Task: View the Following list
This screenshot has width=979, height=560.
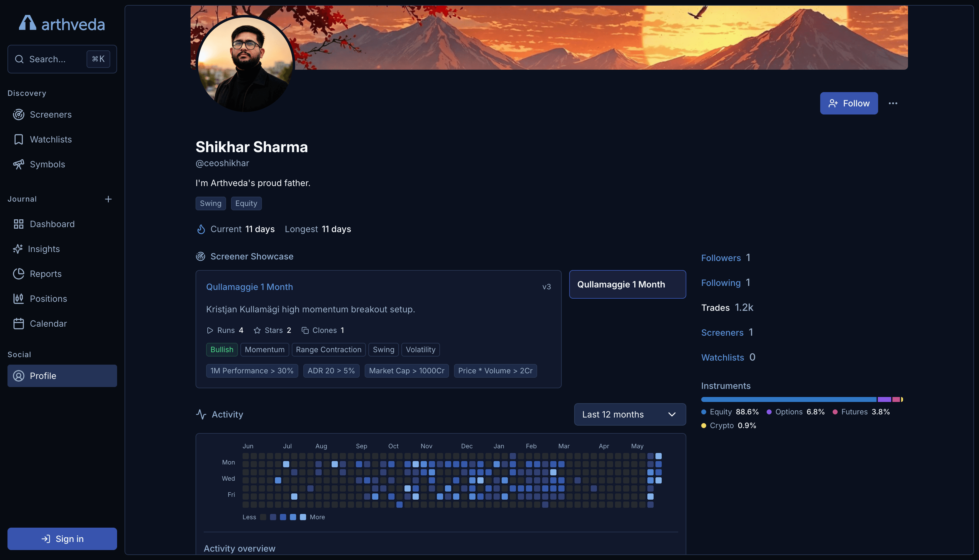Action: pyautogui.click(x=721, y=283)
